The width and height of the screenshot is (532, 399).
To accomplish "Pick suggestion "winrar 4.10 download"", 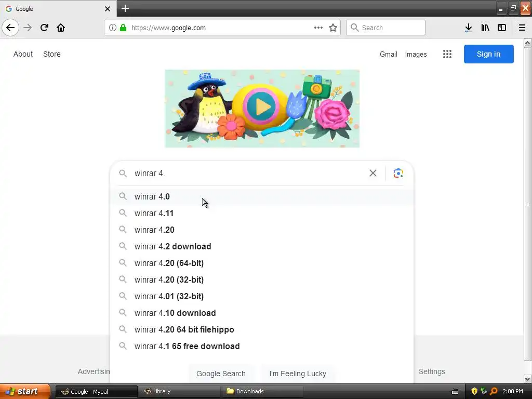I will click(x=262, y=313).
